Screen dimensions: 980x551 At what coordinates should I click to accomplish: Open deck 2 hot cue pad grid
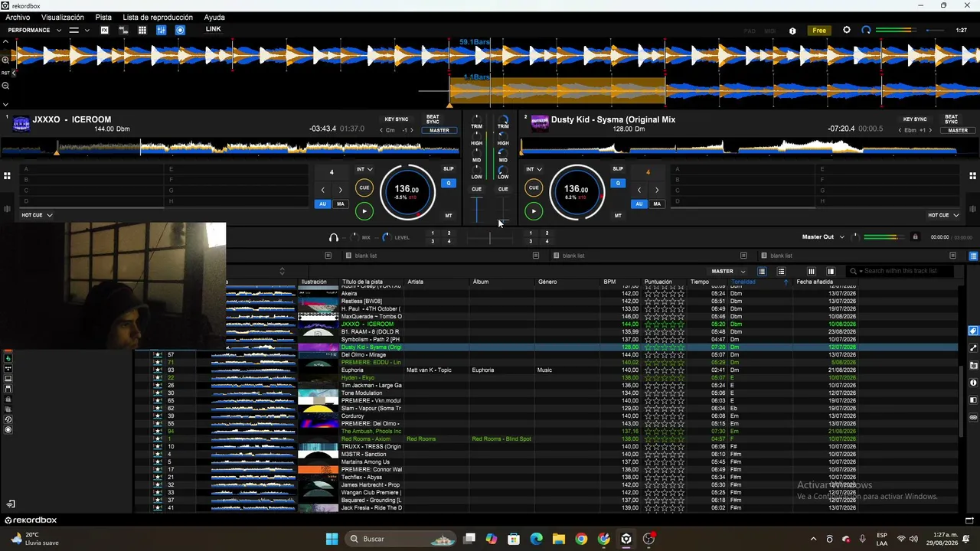(x=972, y=175)
